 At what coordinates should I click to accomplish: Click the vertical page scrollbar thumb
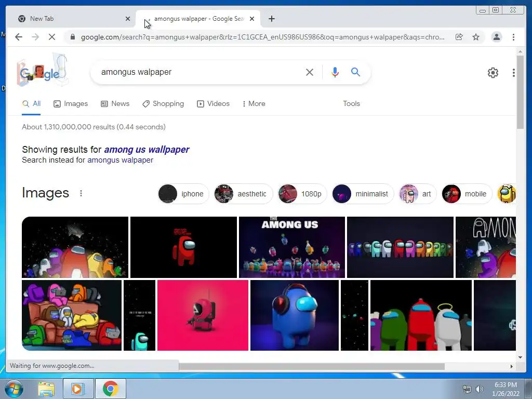point(520,92)
